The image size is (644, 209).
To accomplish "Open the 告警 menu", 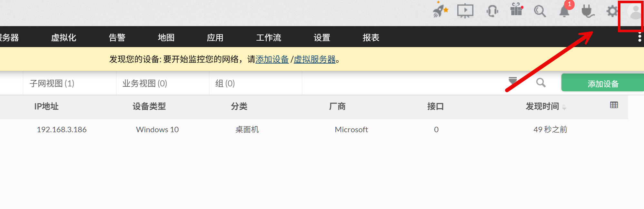I will coord(117,38).
